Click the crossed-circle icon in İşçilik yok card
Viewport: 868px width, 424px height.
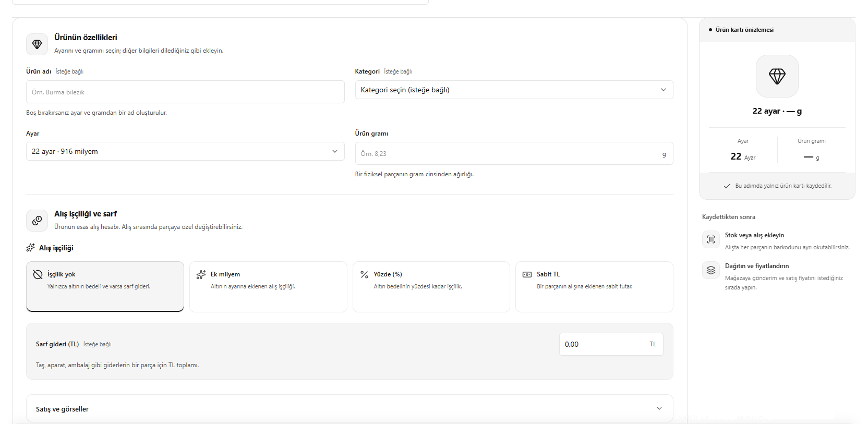(x=38, y=274)
